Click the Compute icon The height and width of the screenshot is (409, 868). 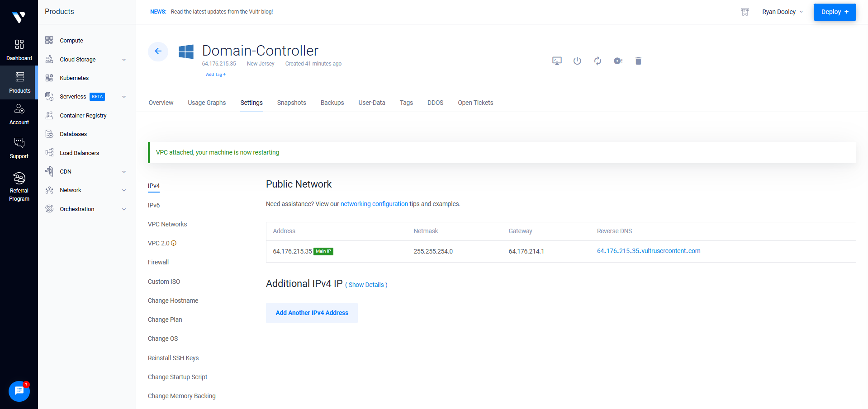49,40
